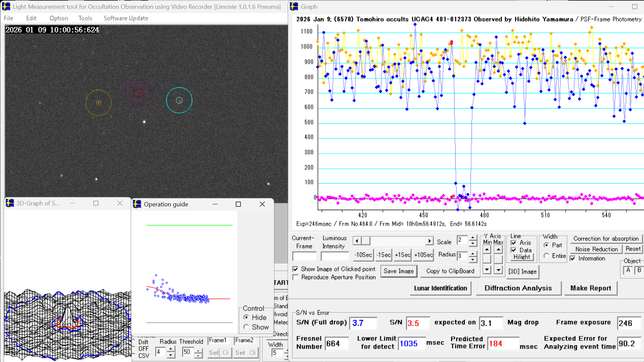The width and height of the screenshot is (644, 362).
Task: Maximize the Operation guide window
Action: coord(238,204)
